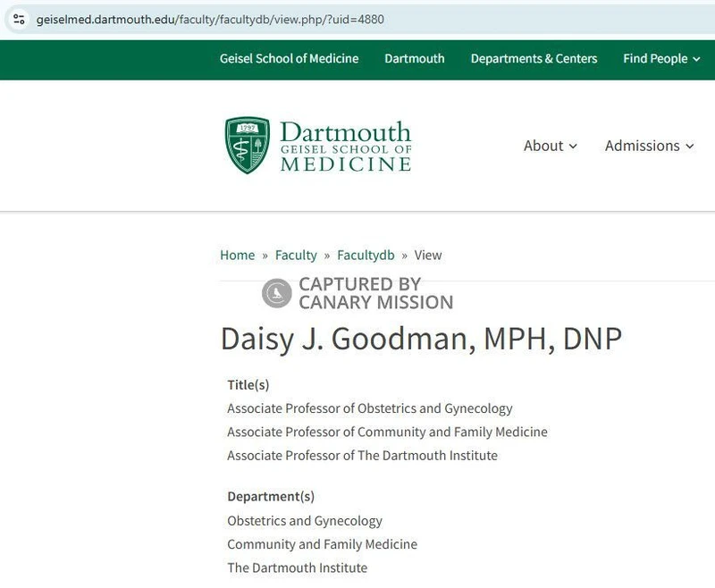Open the About dropdown menu

point(545,146)
